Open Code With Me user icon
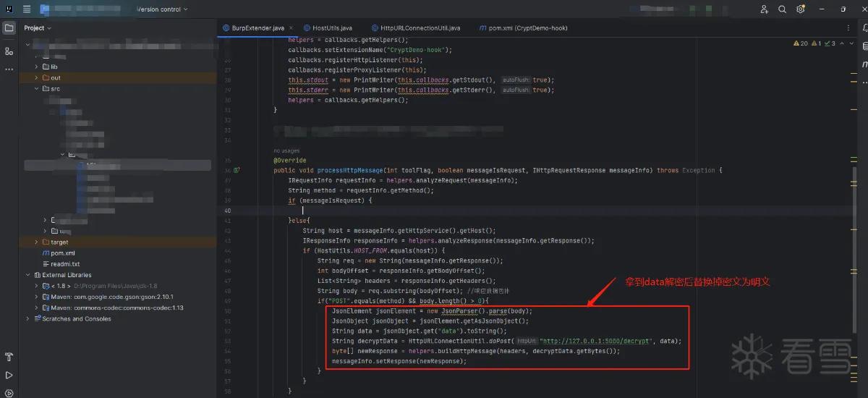Viewport: 868px width, 398px height. 765,9
